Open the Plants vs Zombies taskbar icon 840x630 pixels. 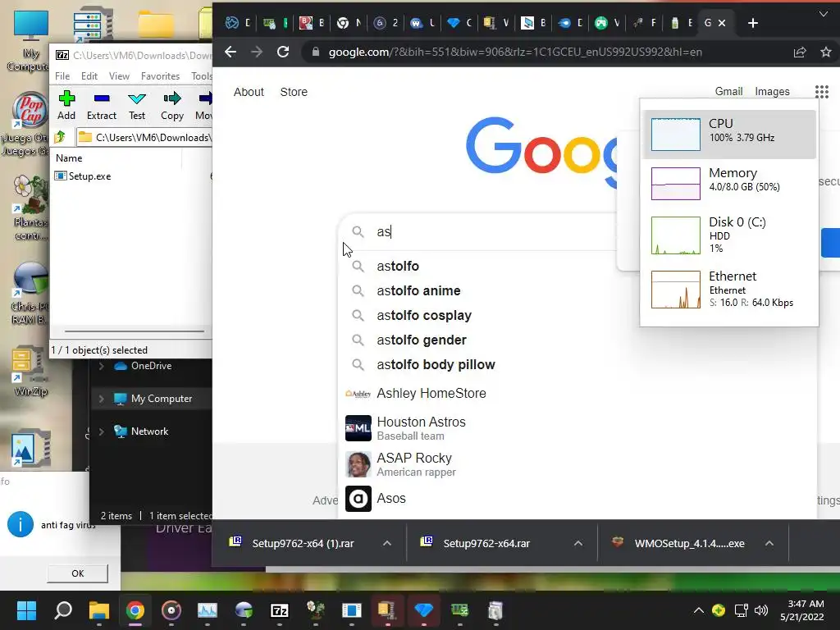(316, 610)
